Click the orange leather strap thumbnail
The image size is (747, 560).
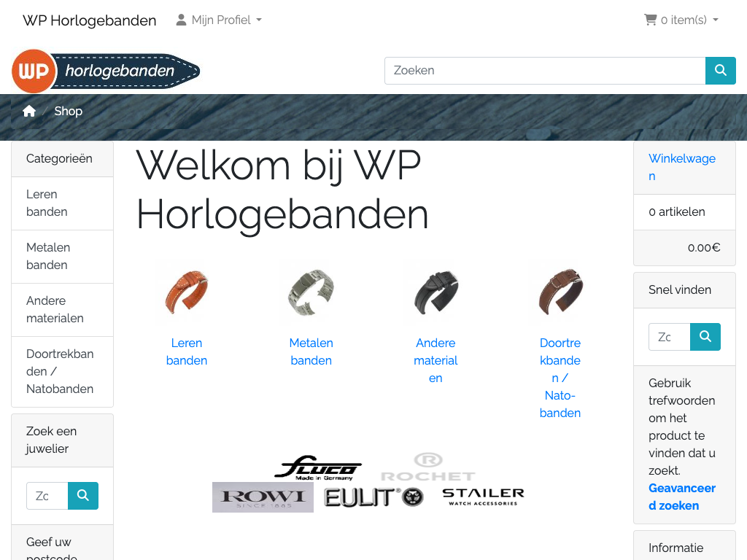coord(187,293)
